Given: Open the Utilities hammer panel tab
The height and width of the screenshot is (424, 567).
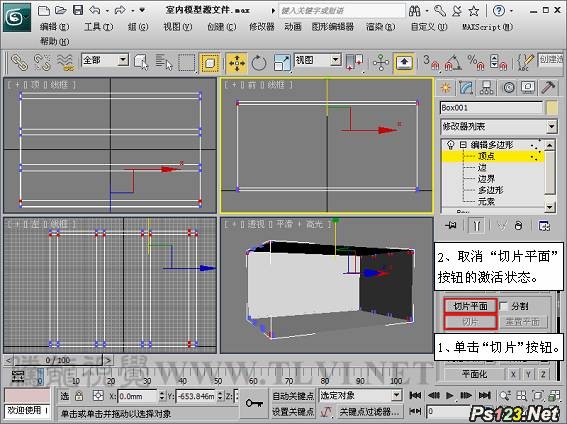Looking at the screenshot, I should pyautogui.click(x=548, y=87).
